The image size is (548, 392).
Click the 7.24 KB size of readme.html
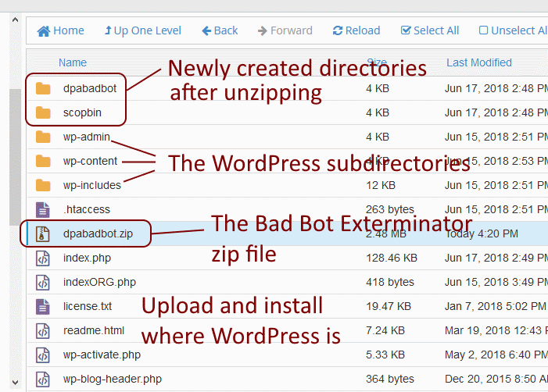pos(385,330)
